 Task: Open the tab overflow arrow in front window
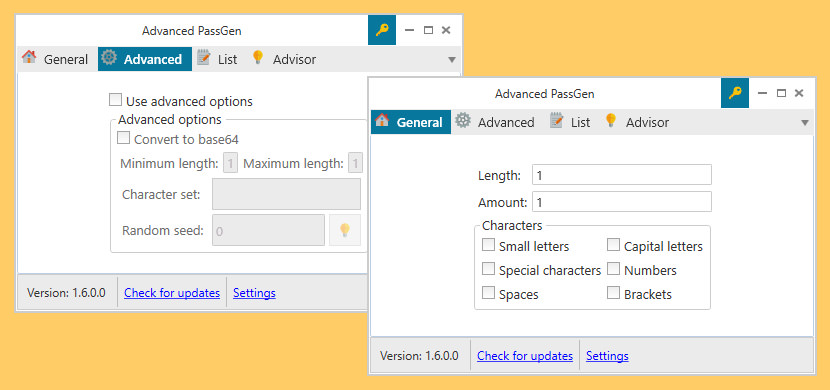[x=805, y=123]
